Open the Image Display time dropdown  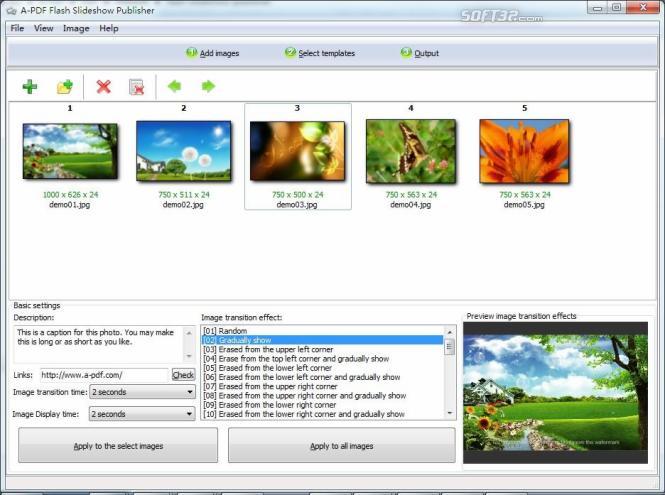pyautogui.click(x=142, y=414)
